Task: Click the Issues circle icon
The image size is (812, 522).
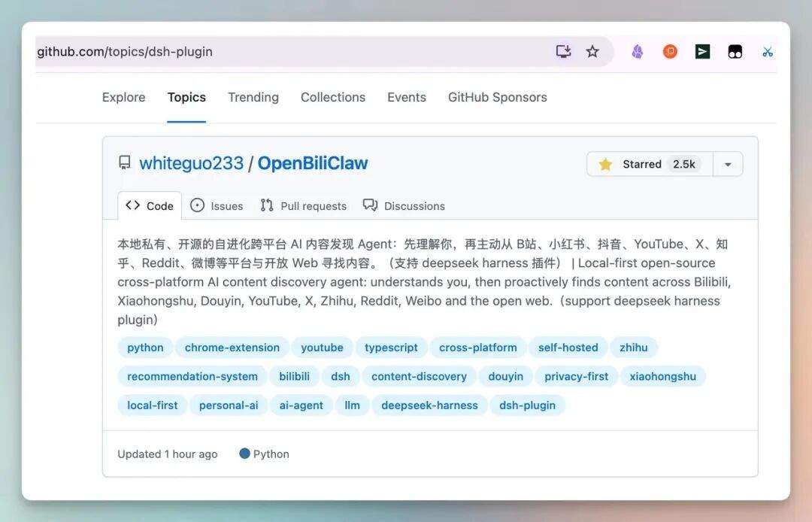Action: point(197,205)
